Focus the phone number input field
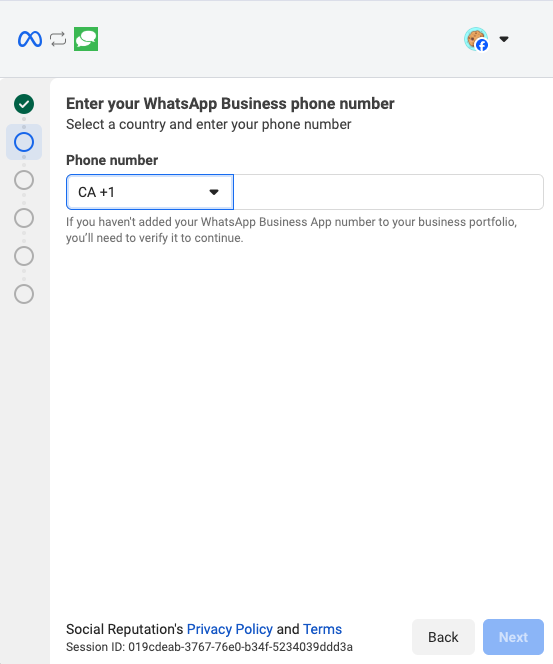This screenshot has height=664, width=553. pos(388,192)
